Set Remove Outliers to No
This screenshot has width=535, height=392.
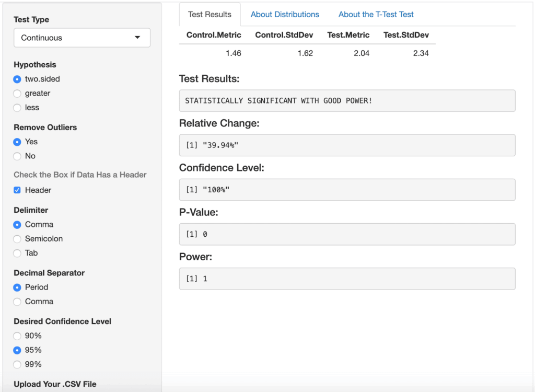17,156
